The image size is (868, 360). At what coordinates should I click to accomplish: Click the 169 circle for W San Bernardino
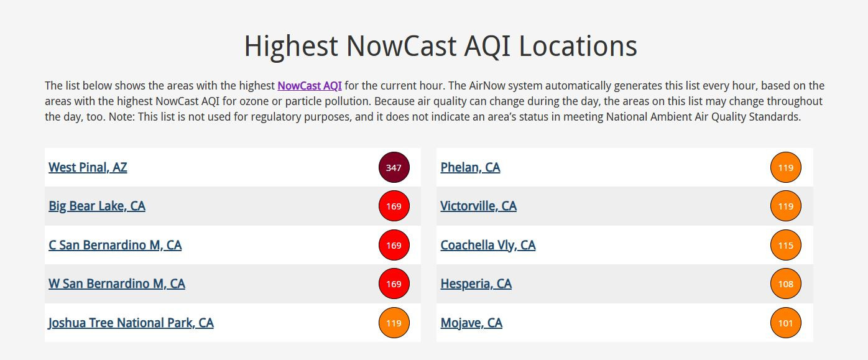pyautogui.click(x=394, y=284)
